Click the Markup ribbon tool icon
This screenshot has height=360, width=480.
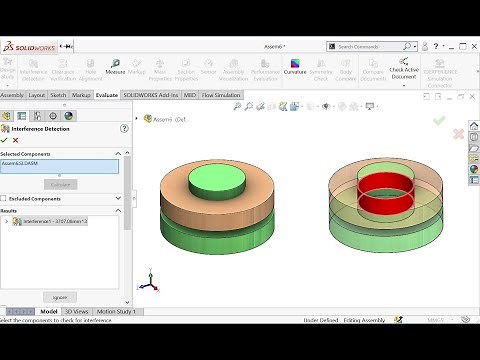(137, 63)
